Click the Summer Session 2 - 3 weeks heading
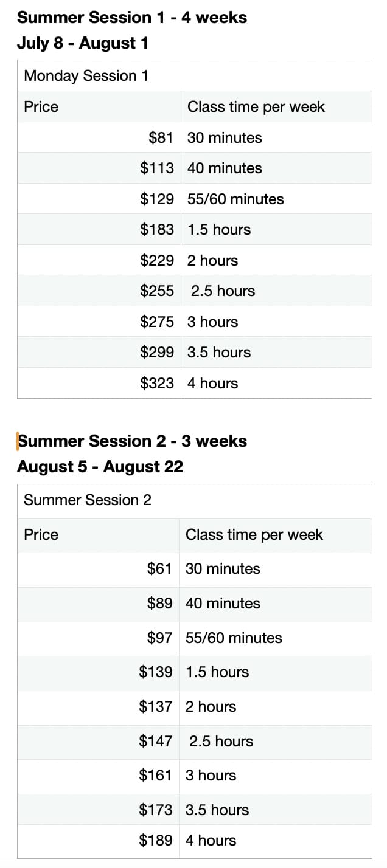This screenshot has height=868, width=387. click(132, 441)
